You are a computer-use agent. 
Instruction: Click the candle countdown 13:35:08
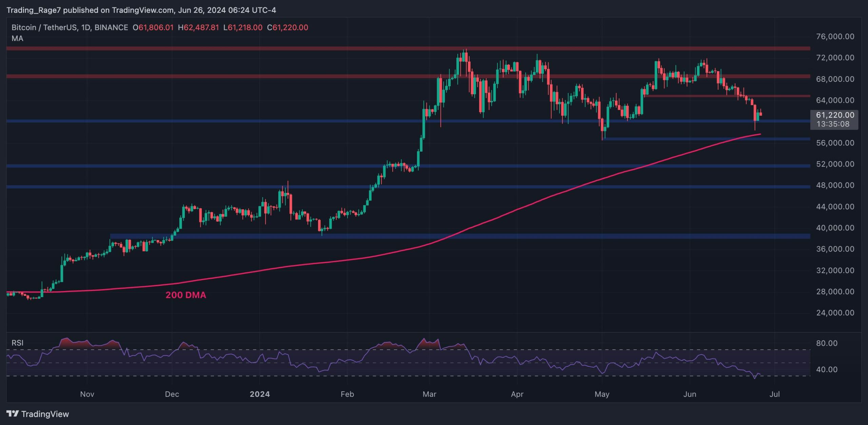(833, 124)
